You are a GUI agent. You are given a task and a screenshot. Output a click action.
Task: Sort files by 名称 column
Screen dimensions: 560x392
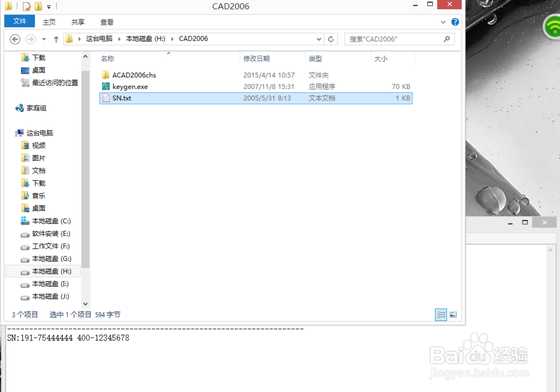[108, 59]
